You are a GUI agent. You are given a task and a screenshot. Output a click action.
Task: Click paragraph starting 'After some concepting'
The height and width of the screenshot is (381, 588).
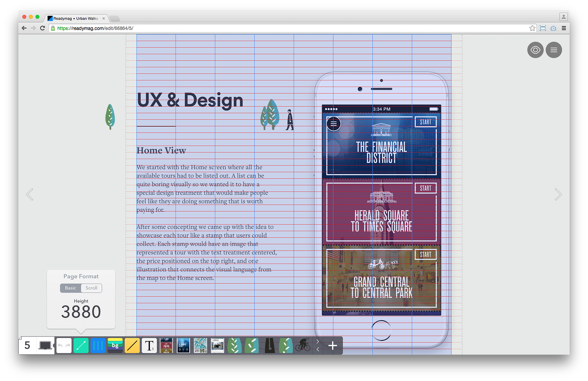[x=207, y=253]
